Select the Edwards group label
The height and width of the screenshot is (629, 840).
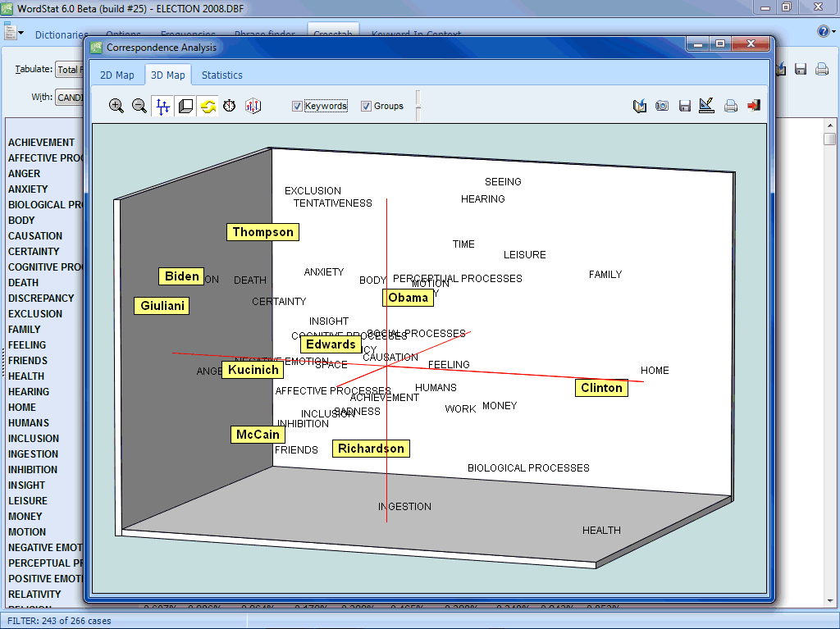[331, 344]
